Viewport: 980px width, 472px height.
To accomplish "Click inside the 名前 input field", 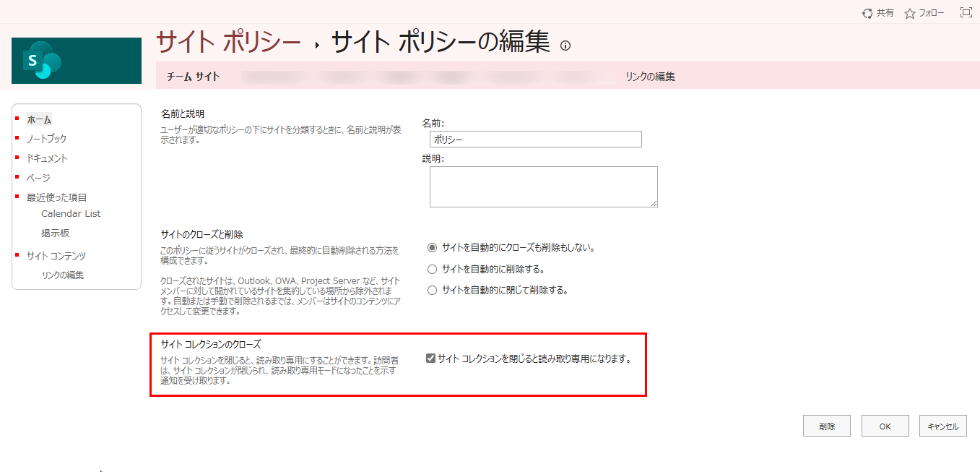I will tap(536, 139).
